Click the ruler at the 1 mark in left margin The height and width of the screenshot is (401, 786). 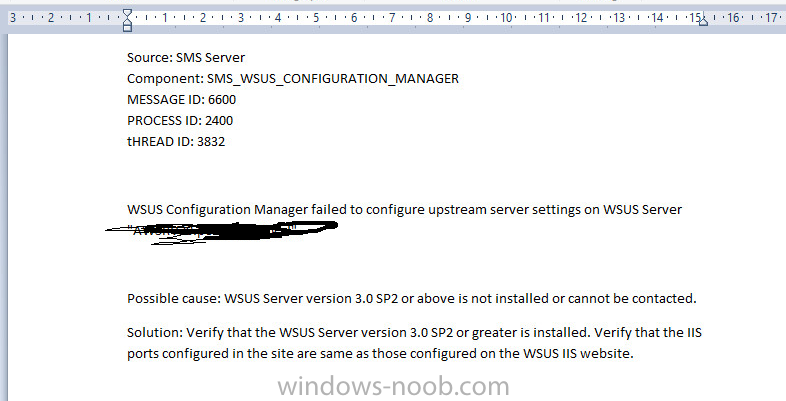point(89,18)
